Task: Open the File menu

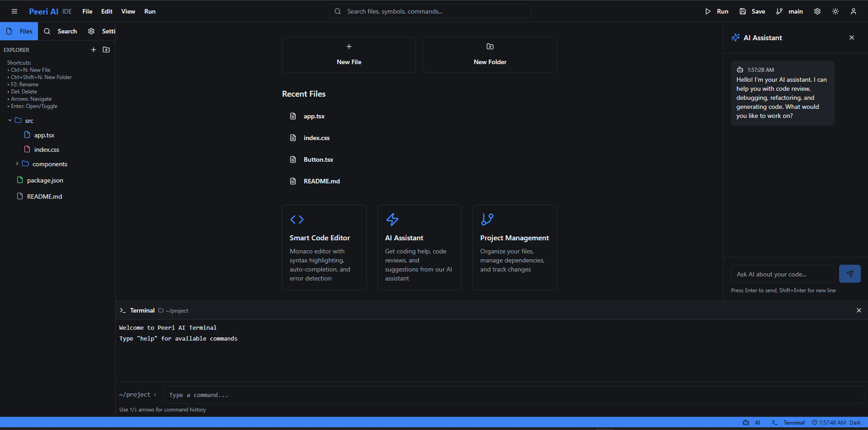Action: [87, 11]
